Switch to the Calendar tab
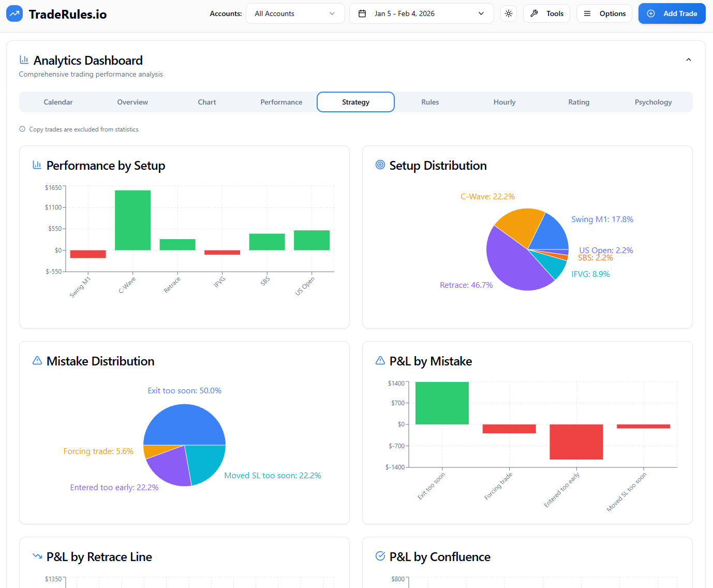This screenshot has width=713, height=588. (58, 102)
